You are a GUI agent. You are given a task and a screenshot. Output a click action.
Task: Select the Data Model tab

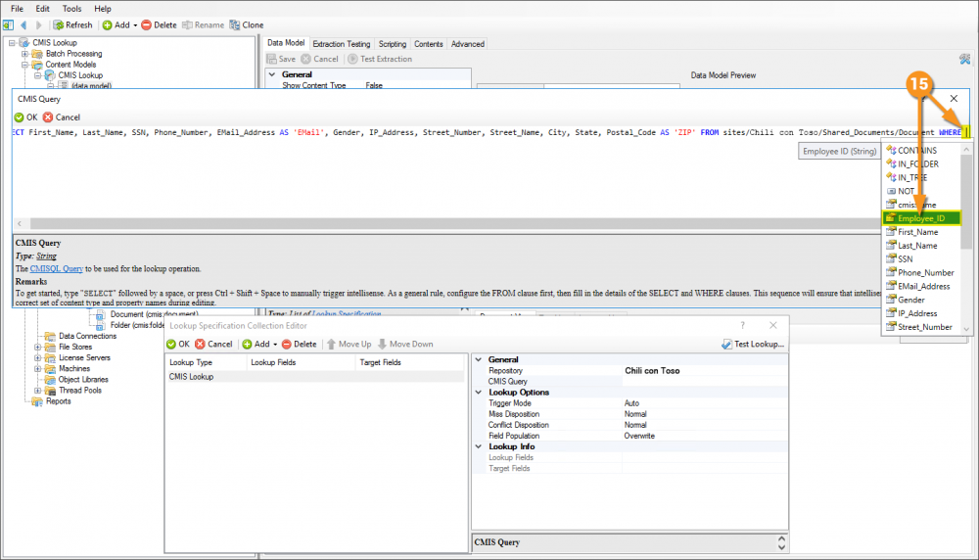point(286,42)
